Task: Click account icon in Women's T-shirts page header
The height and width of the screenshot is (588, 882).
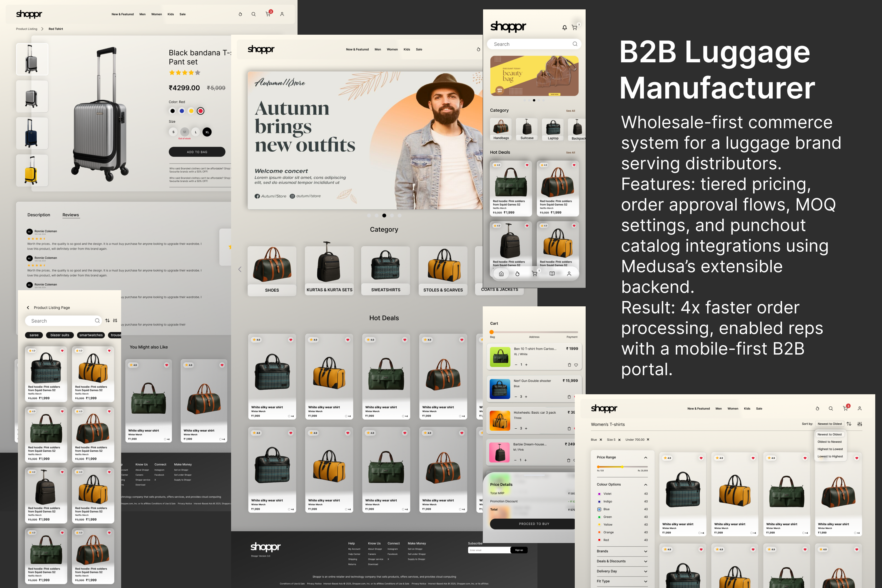Action: [x=859, y=408]
